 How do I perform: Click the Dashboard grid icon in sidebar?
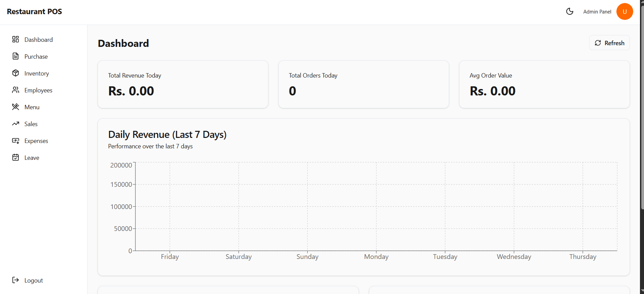click(15, 39)
